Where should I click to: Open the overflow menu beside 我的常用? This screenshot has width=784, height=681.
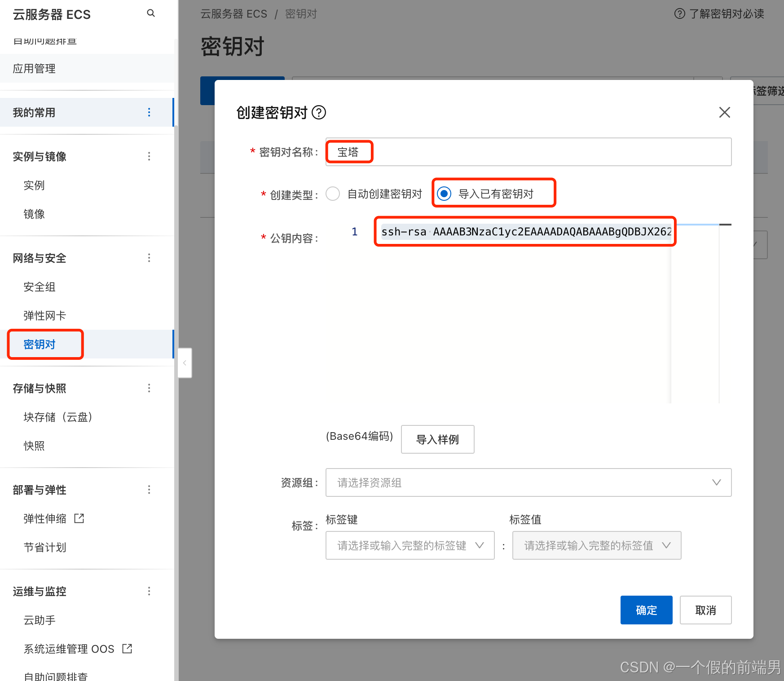[149, 112]
